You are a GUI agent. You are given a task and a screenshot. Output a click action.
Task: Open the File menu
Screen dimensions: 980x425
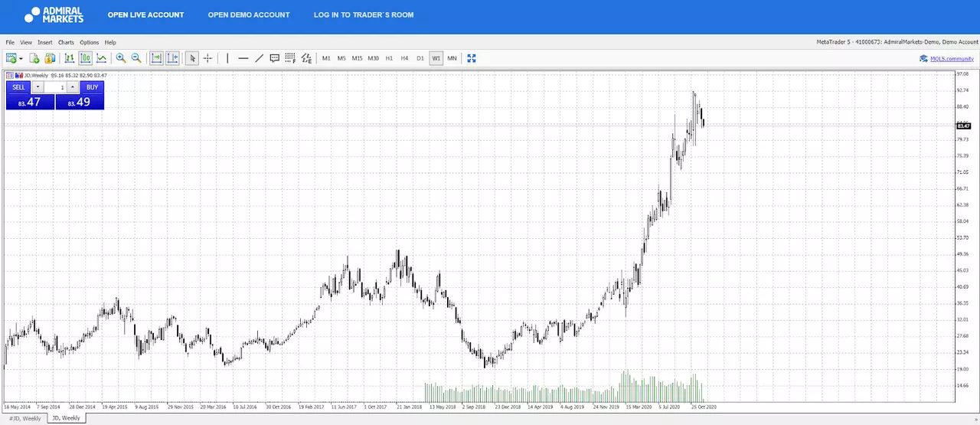pyautogui.click(x=10, y=42)
